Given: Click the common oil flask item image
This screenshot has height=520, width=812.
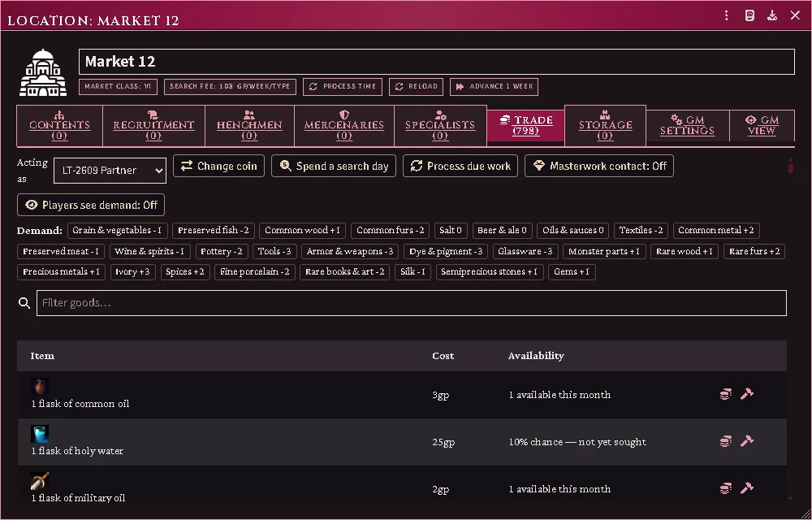Looking at the screenshot, I should coord(39,387).
